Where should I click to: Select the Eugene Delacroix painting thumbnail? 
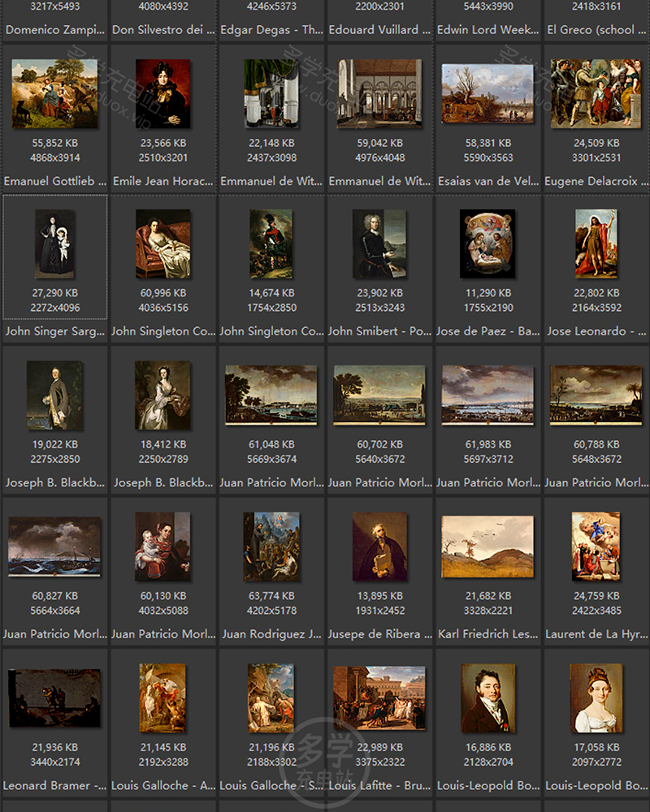(596, 93)
